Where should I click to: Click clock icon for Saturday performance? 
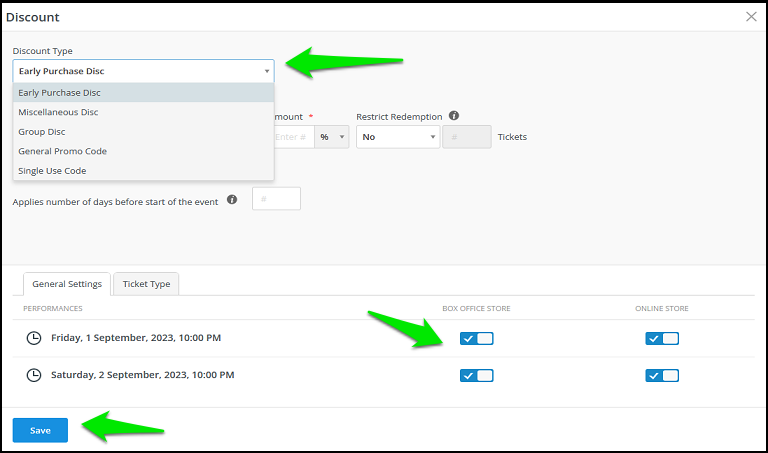pyautogui.click(x=34, y=375)
